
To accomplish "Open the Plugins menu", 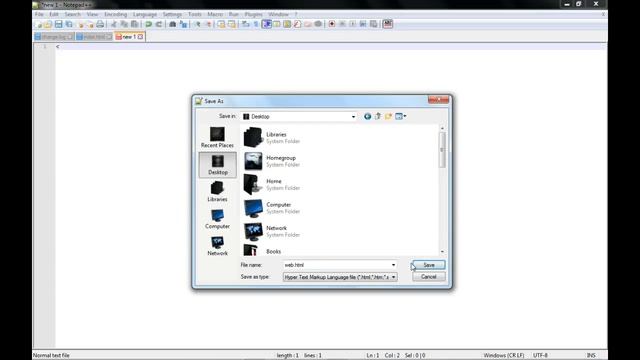I will click(x=253, y=14).
